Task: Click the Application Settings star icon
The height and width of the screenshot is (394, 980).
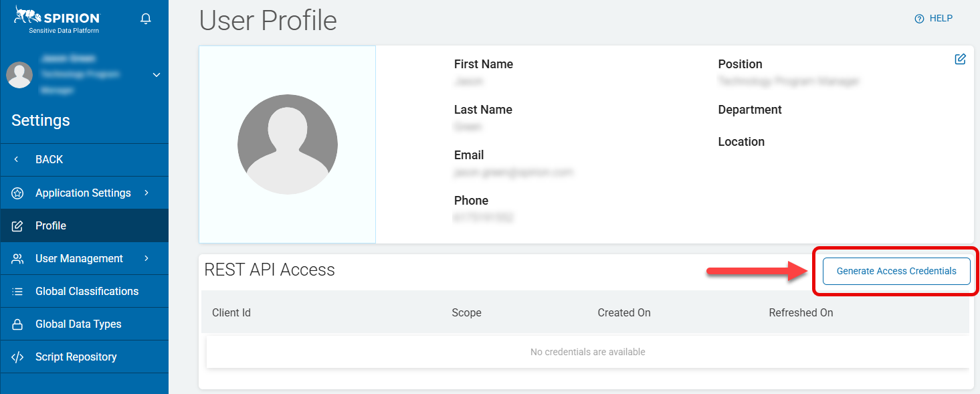Action: (18, 193)
